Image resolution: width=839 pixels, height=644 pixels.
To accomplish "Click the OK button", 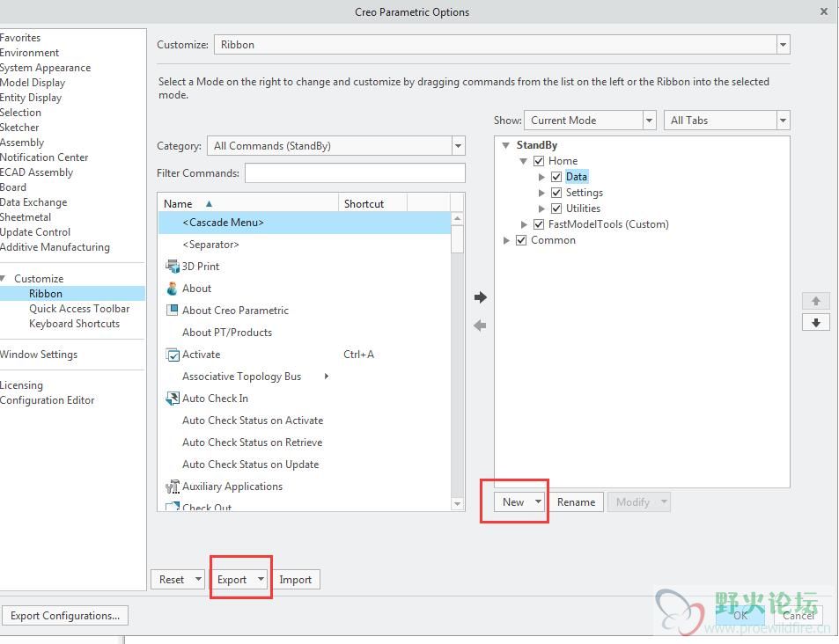I will coord(740,616).
